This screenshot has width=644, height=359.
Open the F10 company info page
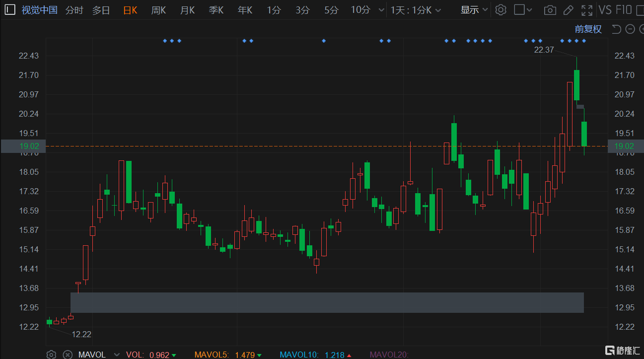point(624,10)
